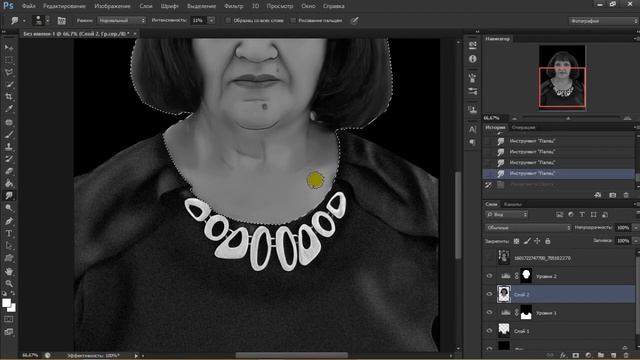Select the Pen tool

coord(9,221)
